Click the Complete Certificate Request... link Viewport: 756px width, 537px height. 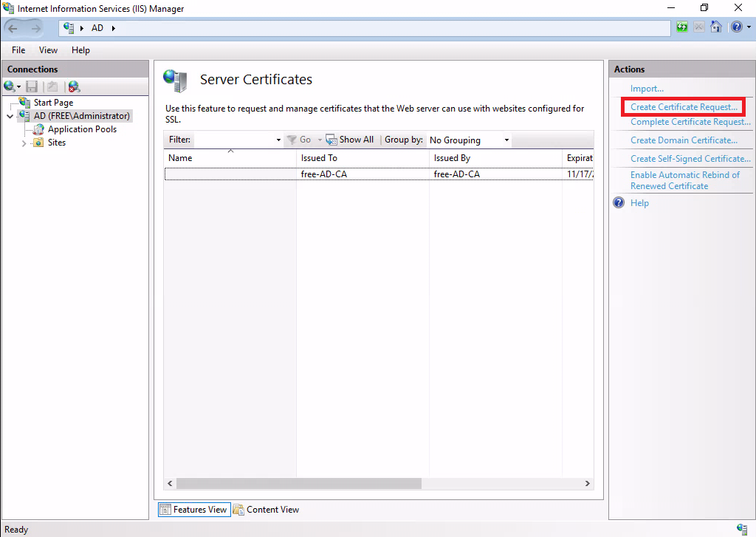point(690,122)
